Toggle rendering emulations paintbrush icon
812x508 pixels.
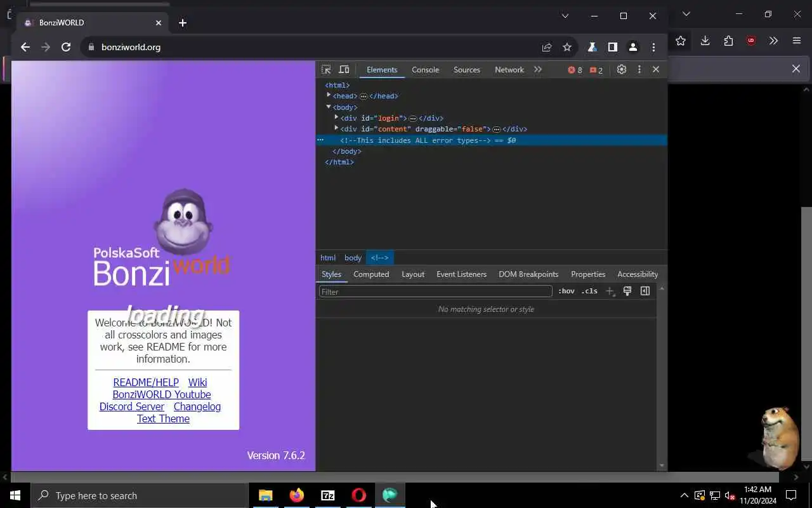point(627,291)
